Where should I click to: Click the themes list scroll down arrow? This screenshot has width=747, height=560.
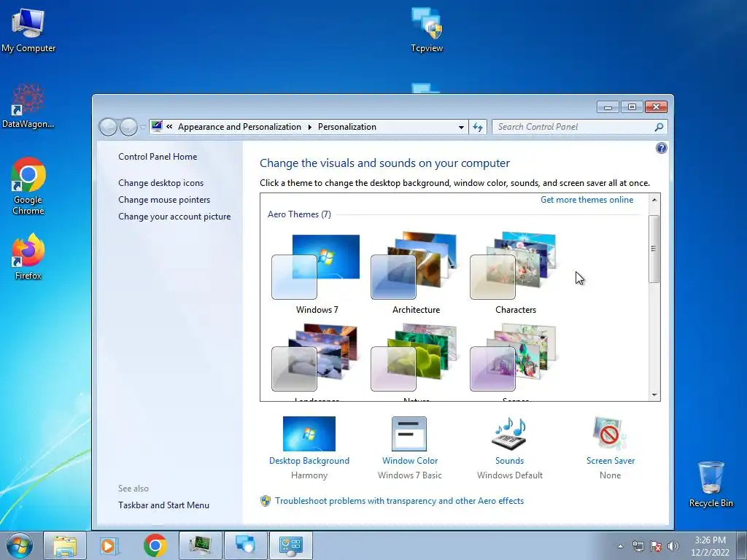[654, 394]
